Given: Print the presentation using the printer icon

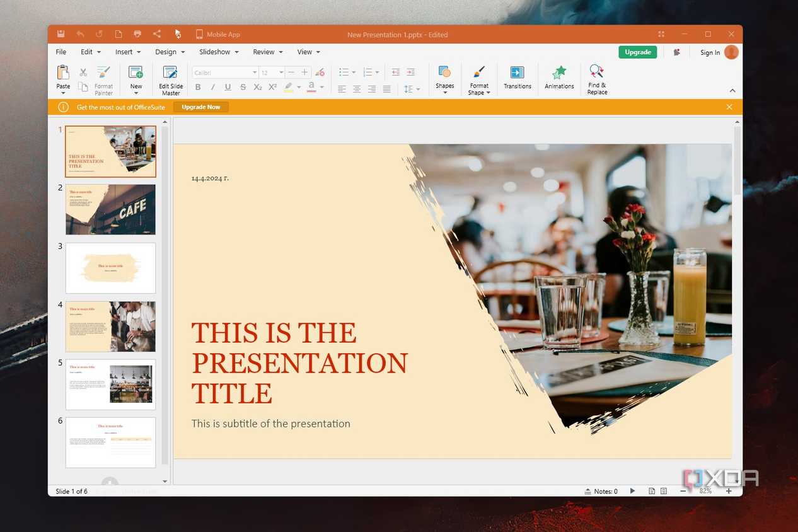Looking at the screenshot, I should (x=137, y=34).
